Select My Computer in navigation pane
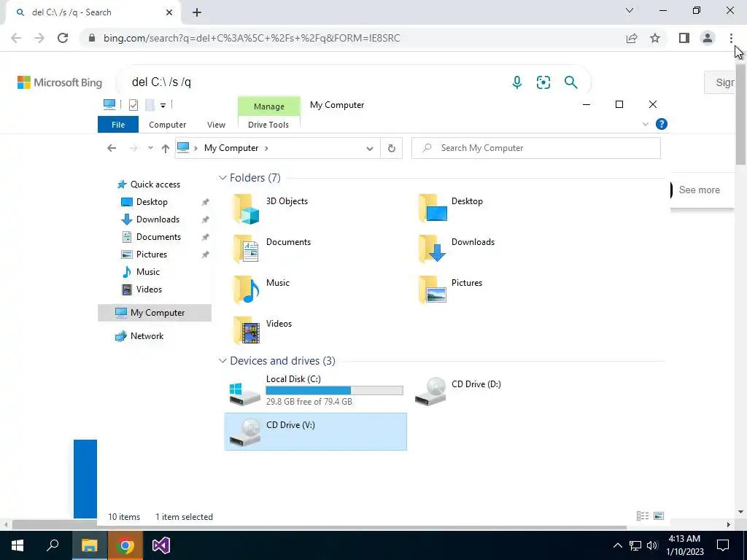 tap(155, 313)
